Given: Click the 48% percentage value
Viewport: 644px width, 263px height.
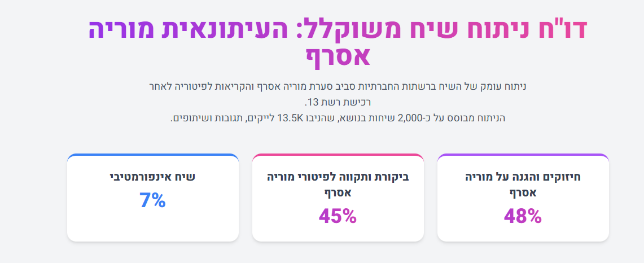Looking at the screenshot, I should point(523,216).
